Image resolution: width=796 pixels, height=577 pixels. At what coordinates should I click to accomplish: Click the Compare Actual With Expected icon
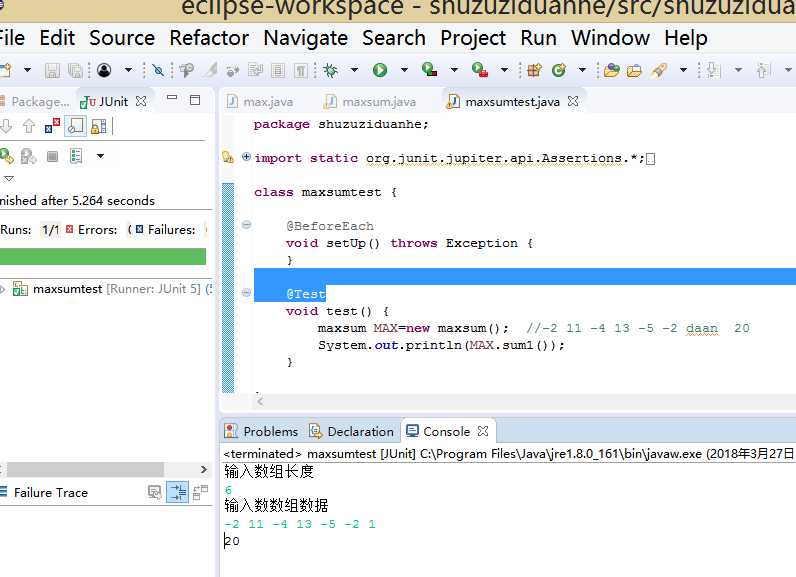[x=201, y=492]
